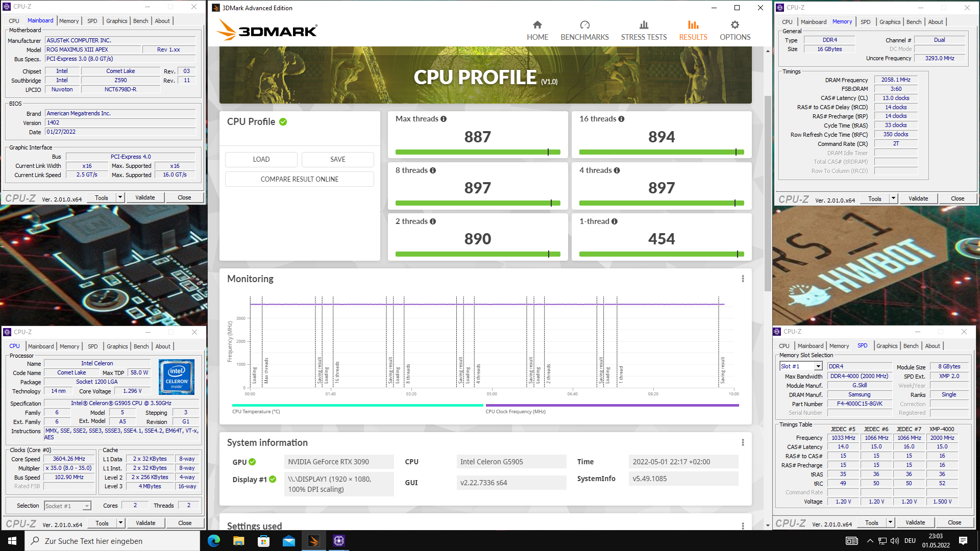The height and width of the screenshot is (551, 980).
Task: Expand Tools dropdown in CPU tab CPU-Z window
Action: [x=121, y=523]
